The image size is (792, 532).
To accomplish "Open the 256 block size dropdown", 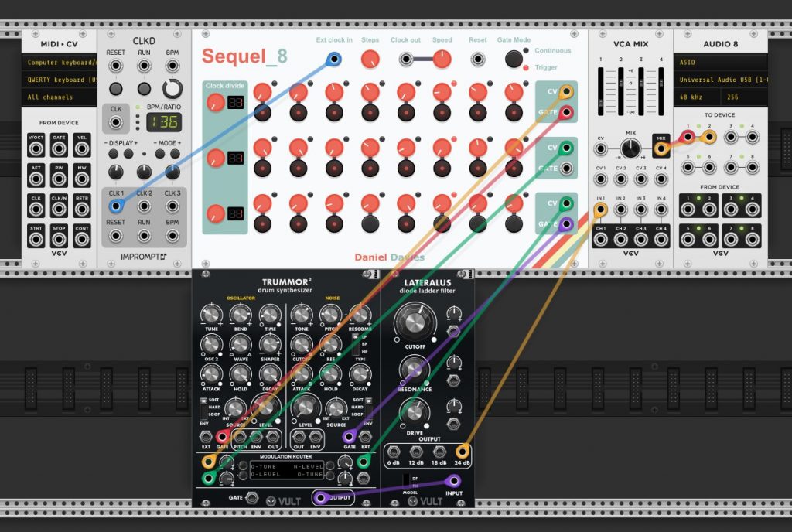I will [x=745, y=97].
